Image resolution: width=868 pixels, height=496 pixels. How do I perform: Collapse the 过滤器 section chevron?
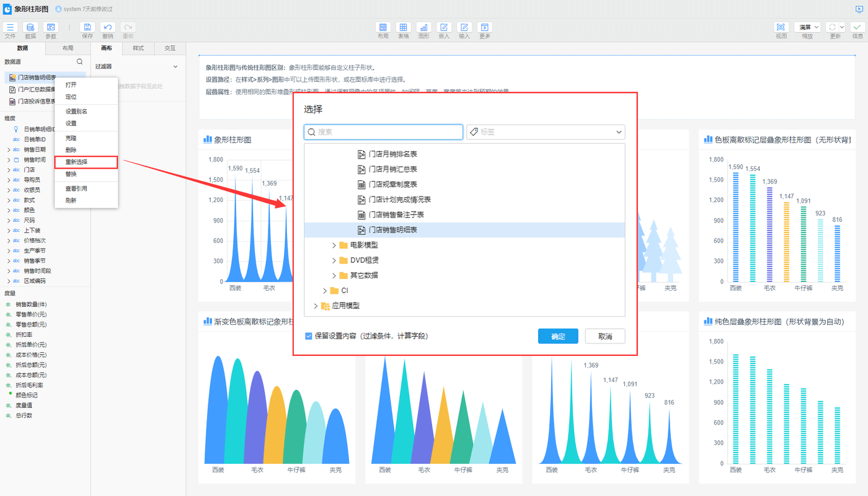(175, 66)
